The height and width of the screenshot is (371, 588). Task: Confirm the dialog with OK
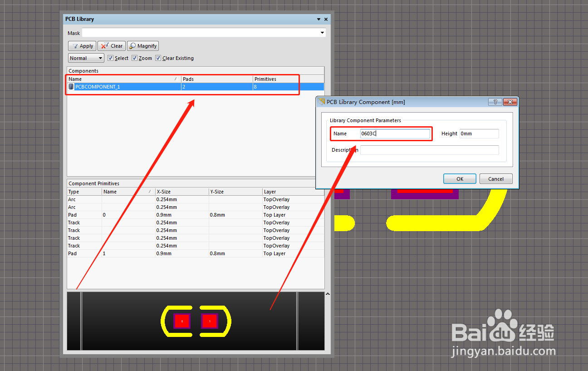(460, 179)
